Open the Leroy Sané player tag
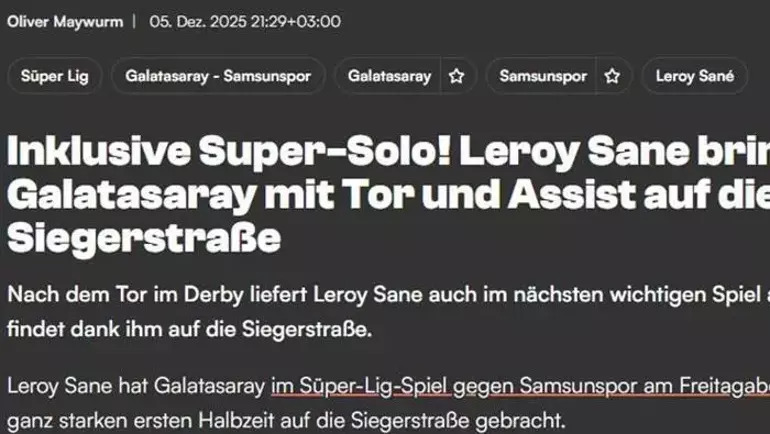This screenshot has height=434, width=770. tap(694, 76)
